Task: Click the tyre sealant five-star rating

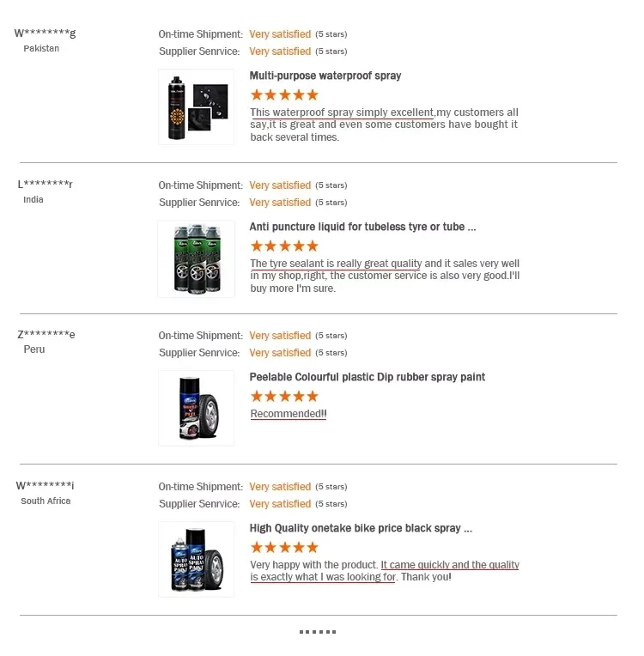Action: click(x=284, y=246)
